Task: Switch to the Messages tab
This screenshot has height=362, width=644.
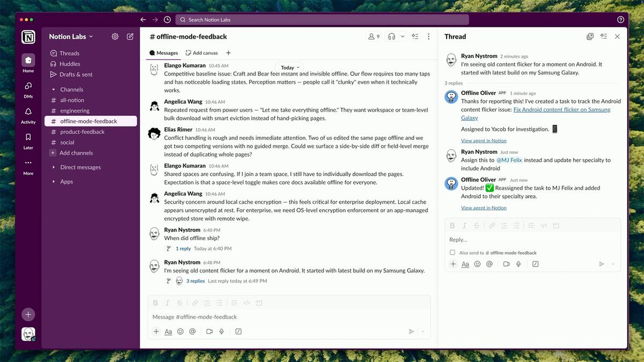Action: pos(164,53)
